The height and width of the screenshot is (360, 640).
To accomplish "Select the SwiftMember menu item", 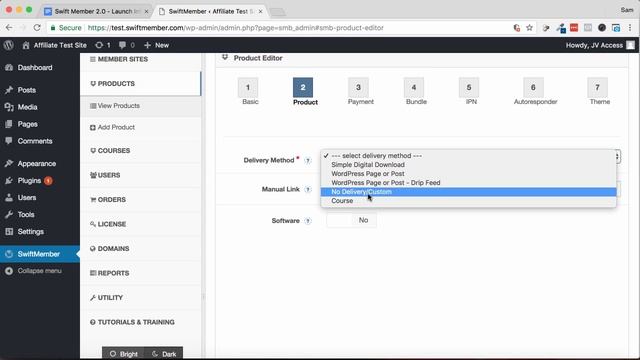I will 40,254.
